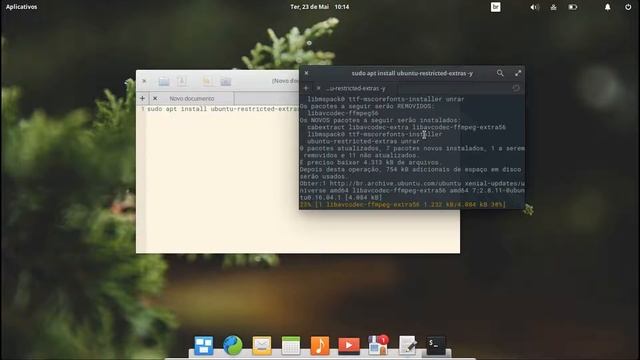Image resolution: width=640 pixels, height=360 pixels.
Task: Switch to the text editor dock icon
Action: point(407,345)
